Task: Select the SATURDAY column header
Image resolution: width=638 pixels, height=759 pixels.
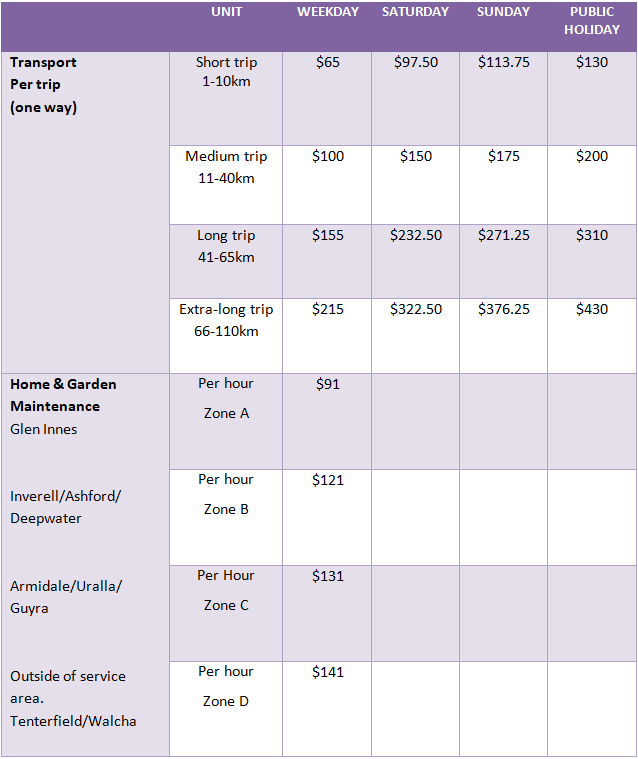Action: 415,12
